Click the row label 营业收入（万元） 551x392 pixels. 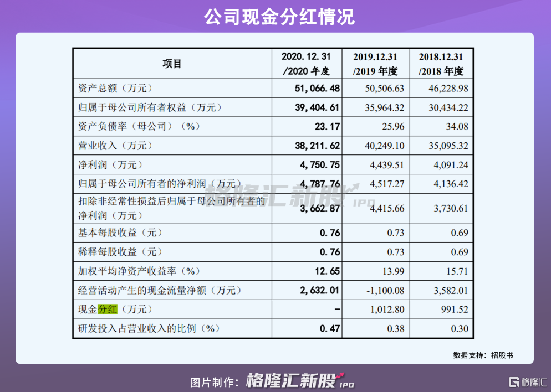click(116, 146)
